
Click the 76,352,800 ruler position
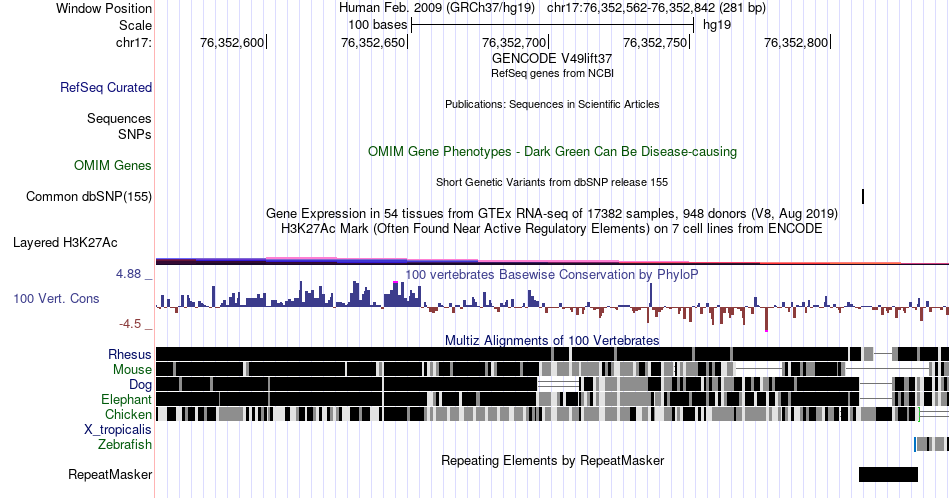pos(796,42)
